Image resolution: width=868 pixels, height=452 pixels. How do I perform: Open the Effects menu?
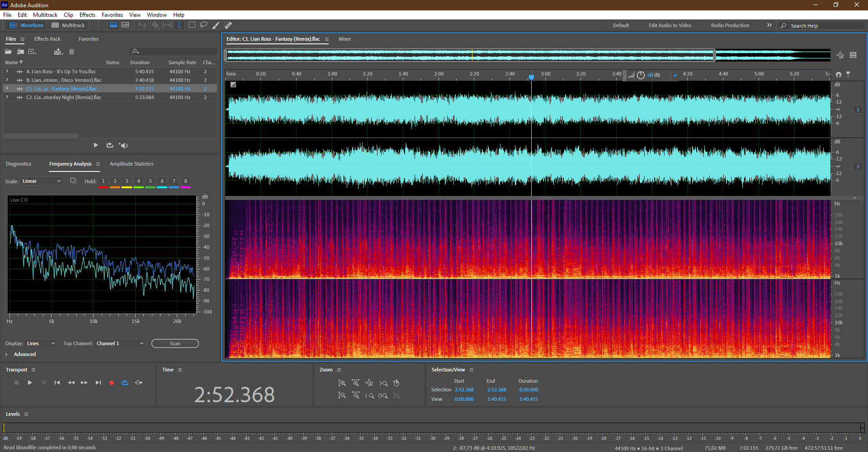click(x=87, y=15)
